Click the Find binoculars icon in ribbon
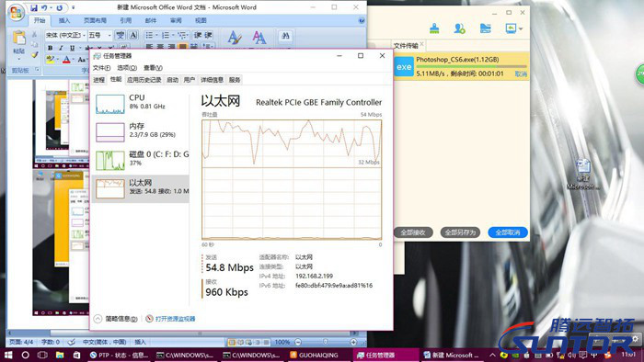Image resolution: width=644 pixels, height=362 pixels. (x=285, y=37)
